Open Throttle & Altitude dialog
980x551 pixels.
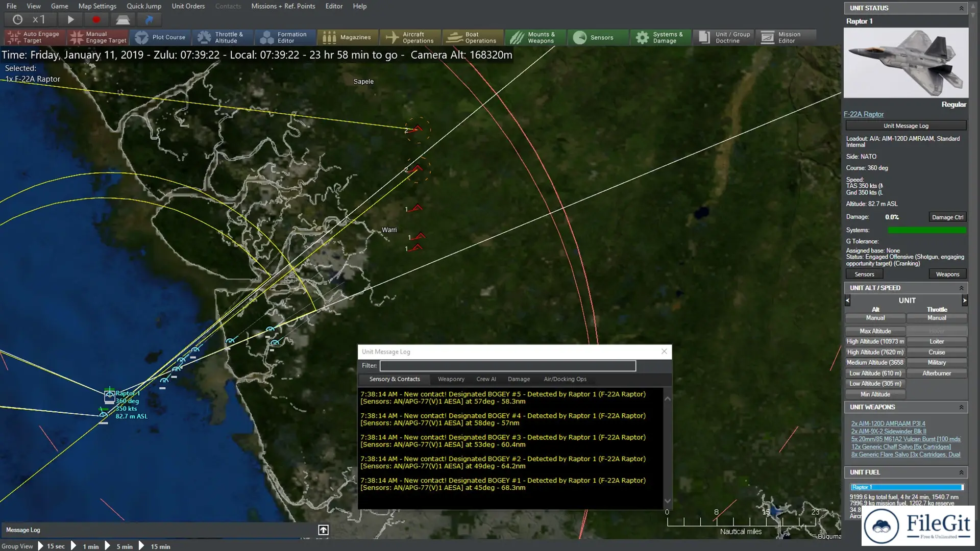223,37
